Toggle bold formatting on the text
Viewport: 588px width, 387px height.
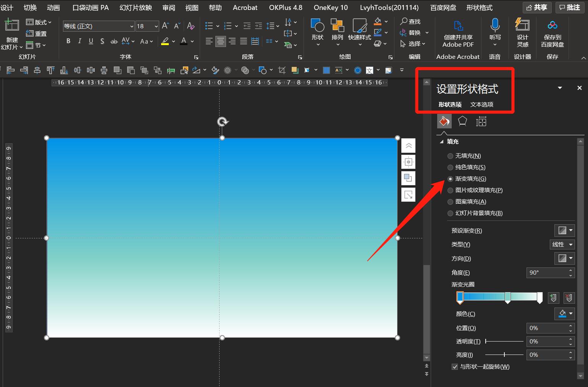coord(68,41)
